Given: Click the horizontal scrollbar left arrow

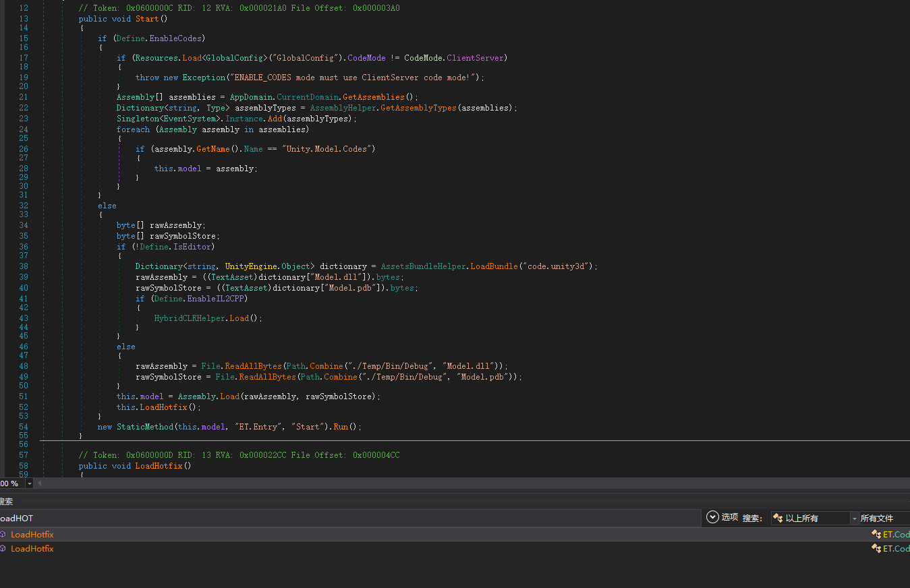Looking at the screenshot, I should pos(39,483).
